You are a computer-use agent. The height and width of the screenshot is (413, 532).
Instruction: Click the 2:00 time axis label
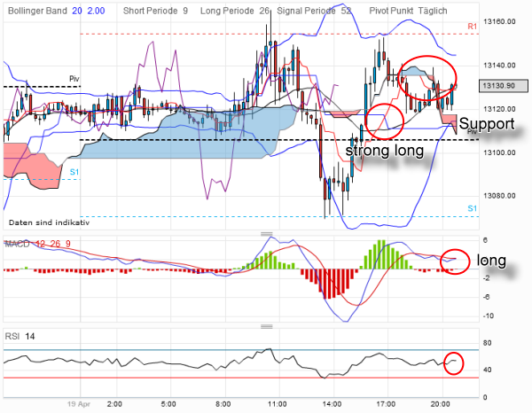(114, 404)
